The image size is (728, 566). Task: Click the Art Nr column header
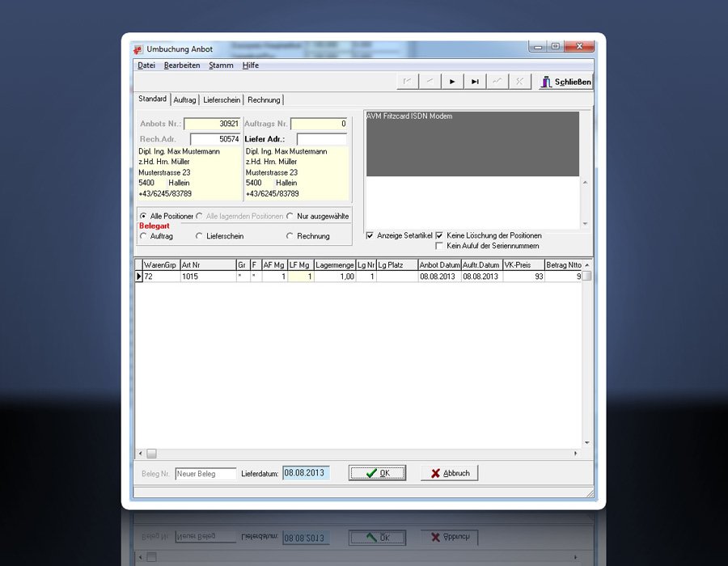[208, 265]
